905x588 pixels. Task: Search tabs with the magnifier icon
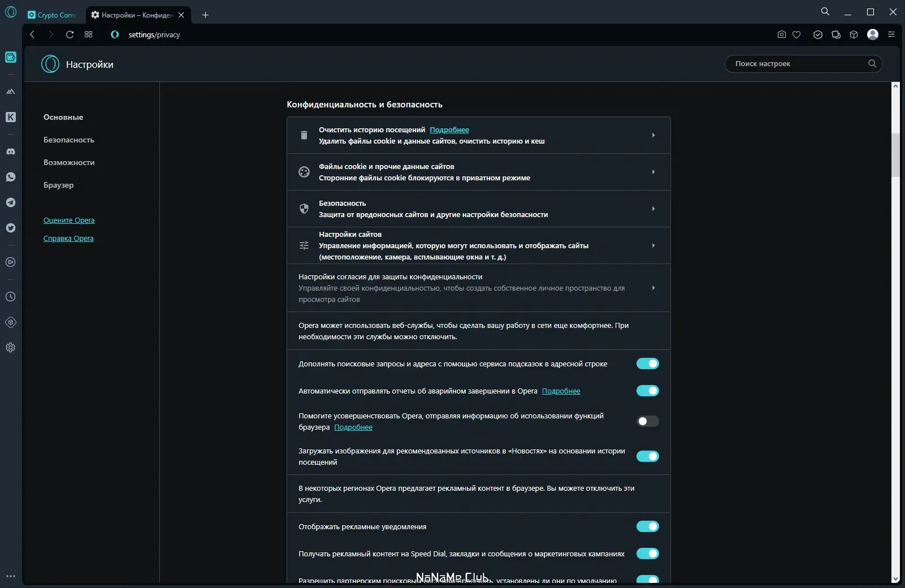(x=825, y=11)
